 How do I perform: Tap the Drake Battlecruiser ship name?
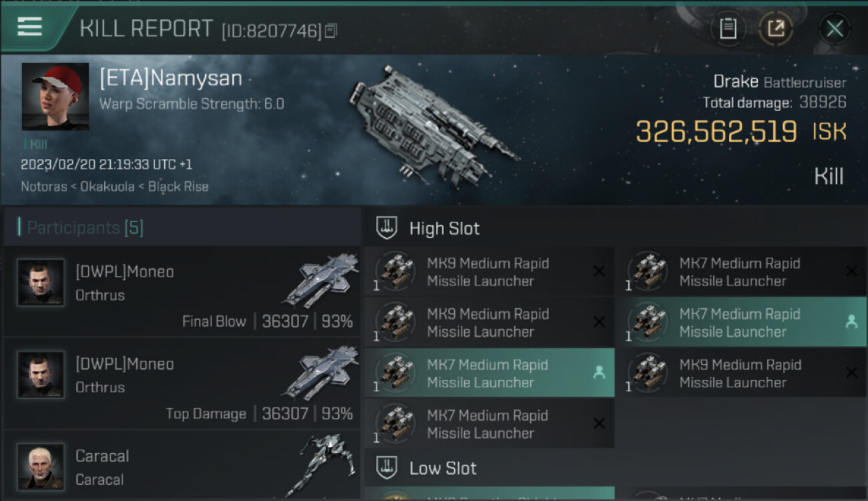click(x=779, y=82)
